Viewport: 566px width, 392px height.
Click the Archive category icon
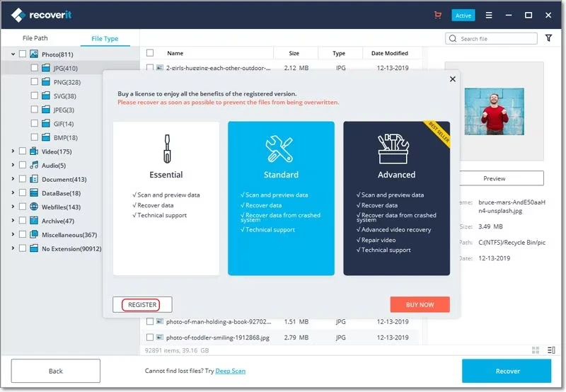[34, 221]
